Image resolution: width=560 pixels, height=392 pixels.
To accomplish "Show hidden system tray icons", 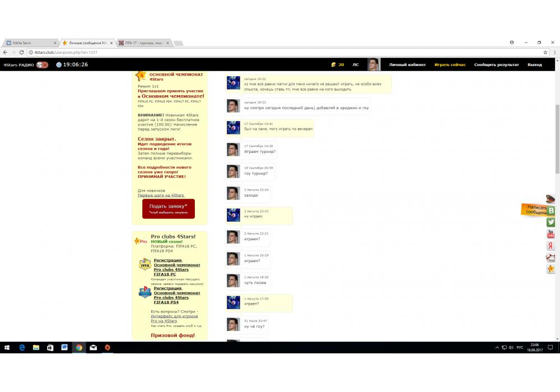I will tap(497, 347).
